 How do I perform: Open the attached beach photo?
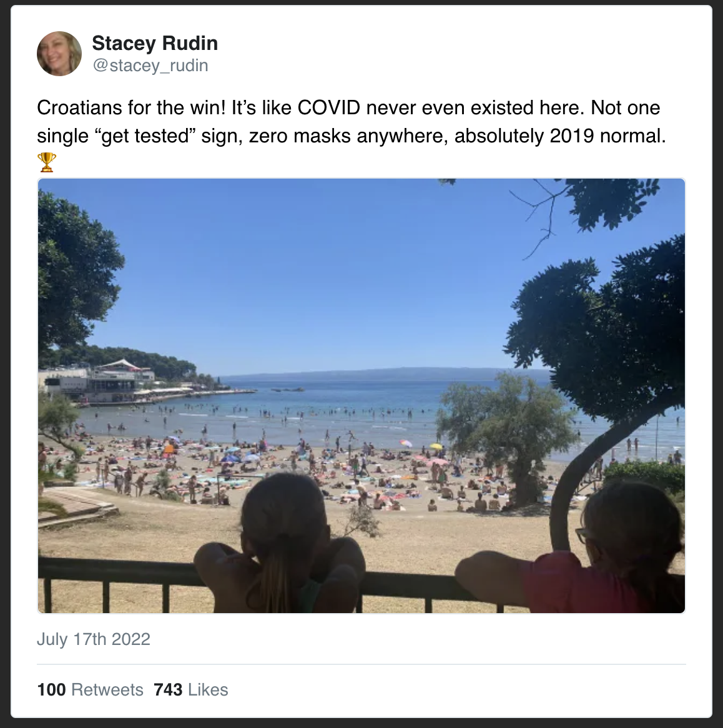(x=361, y=396)
